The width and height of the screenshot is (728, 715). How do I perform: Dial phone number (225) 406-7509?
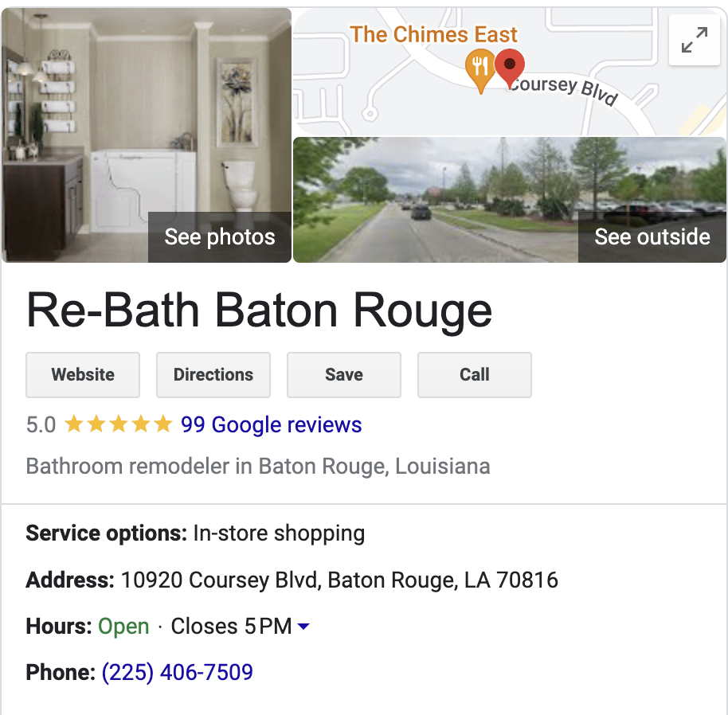point(178,672)
